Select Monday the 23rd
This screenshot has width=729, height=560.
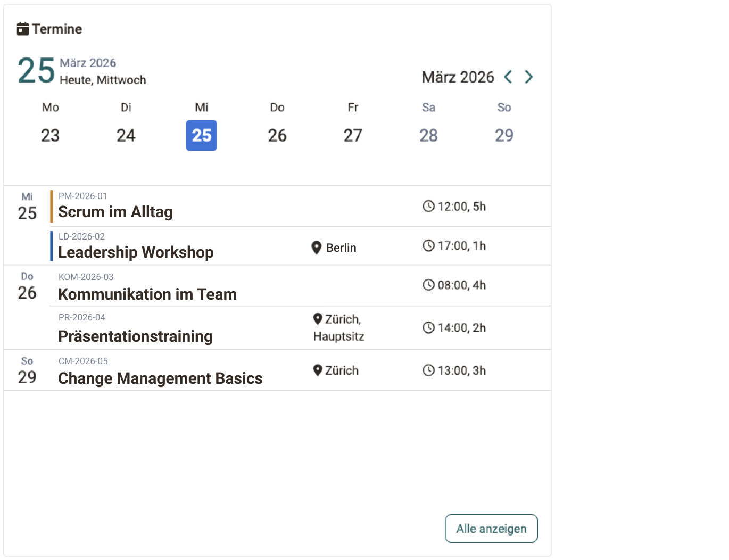50,135
